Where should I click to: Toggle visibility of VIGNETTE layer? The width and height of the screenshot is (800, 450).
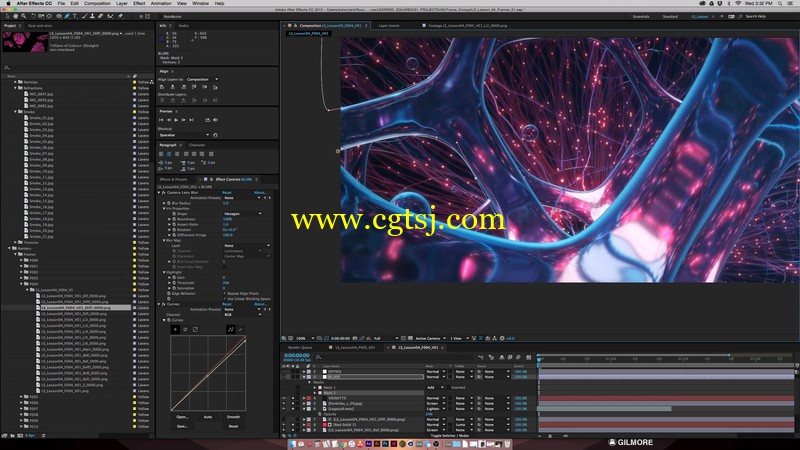[284, 398]
